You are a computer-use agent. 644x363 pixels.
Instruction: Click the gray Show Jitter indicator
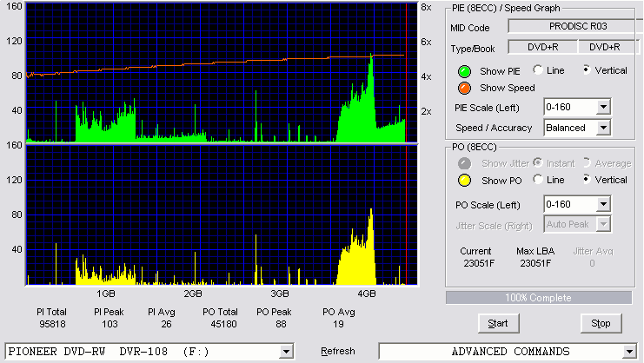464,163
